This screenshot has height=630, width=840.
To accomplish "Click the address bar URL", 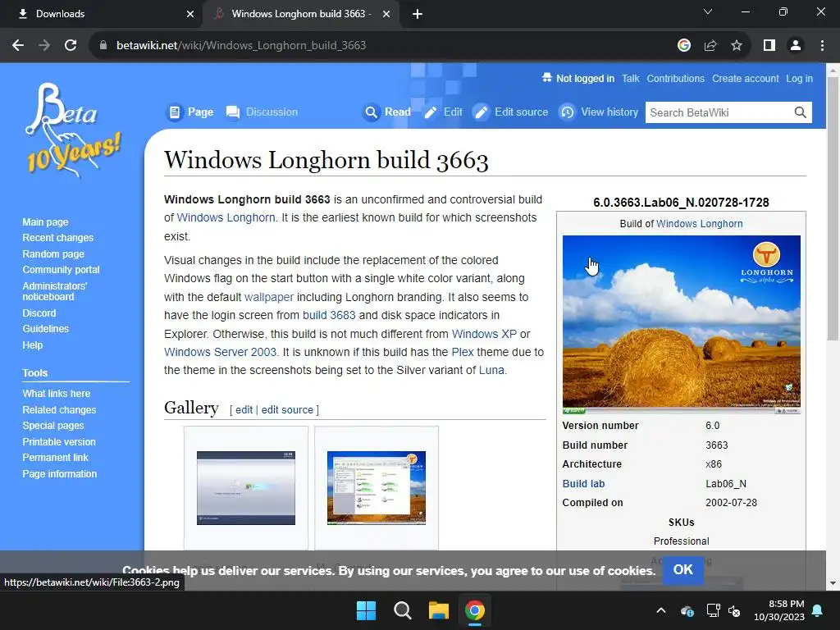I will pos(241,46).
